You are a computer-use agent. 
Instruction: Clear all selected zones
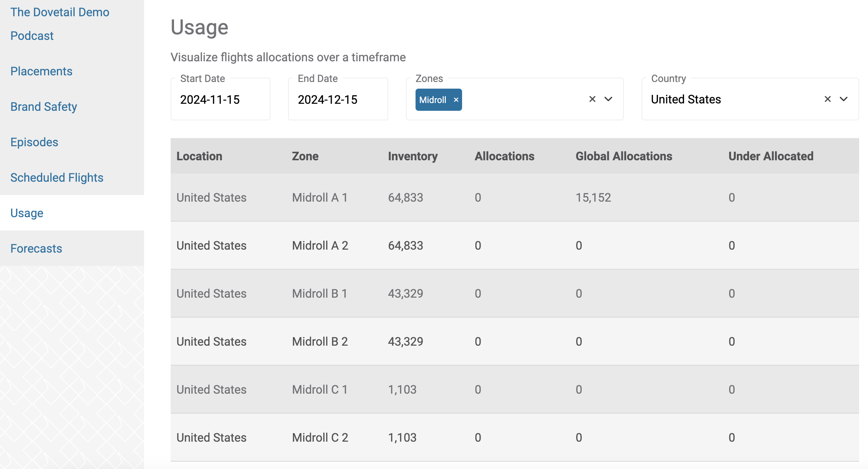pyautogui.click(x=592, y=99)
